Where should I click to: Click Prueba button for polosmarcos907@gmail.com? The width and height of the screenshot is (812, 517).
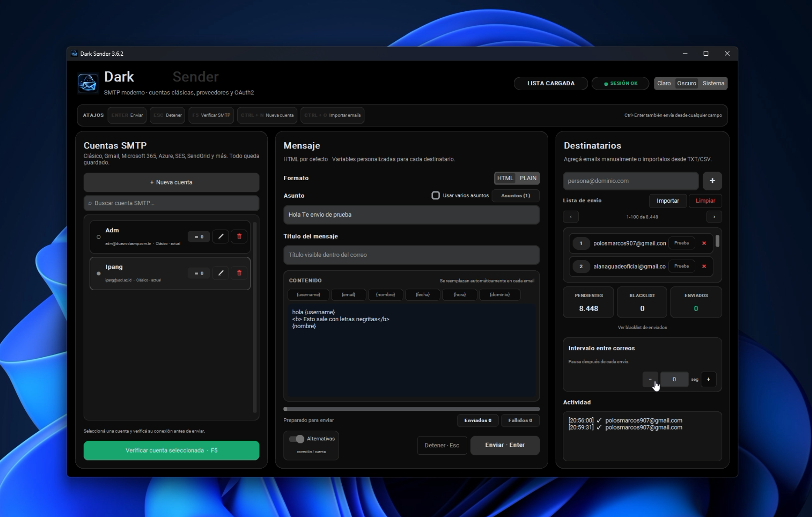(681, 243)
